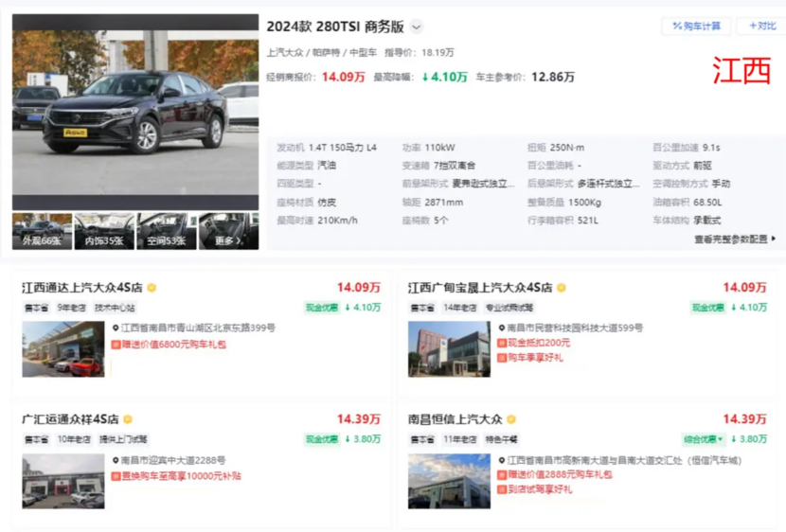Click the 14.09万 price on 江西广甸宝晟 card
Screen dimensions: 786x532
coord(744,288)
